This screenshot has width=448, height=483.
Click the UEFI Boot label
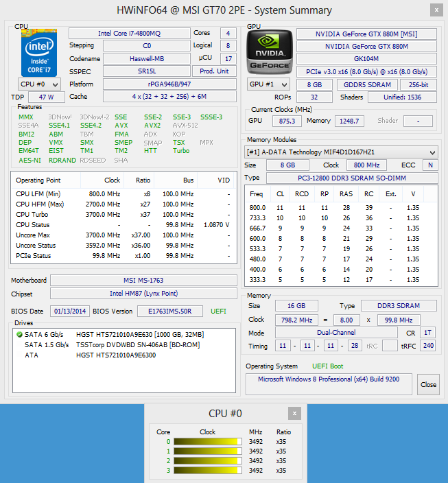pyautogui.click(x=327, y=366)
